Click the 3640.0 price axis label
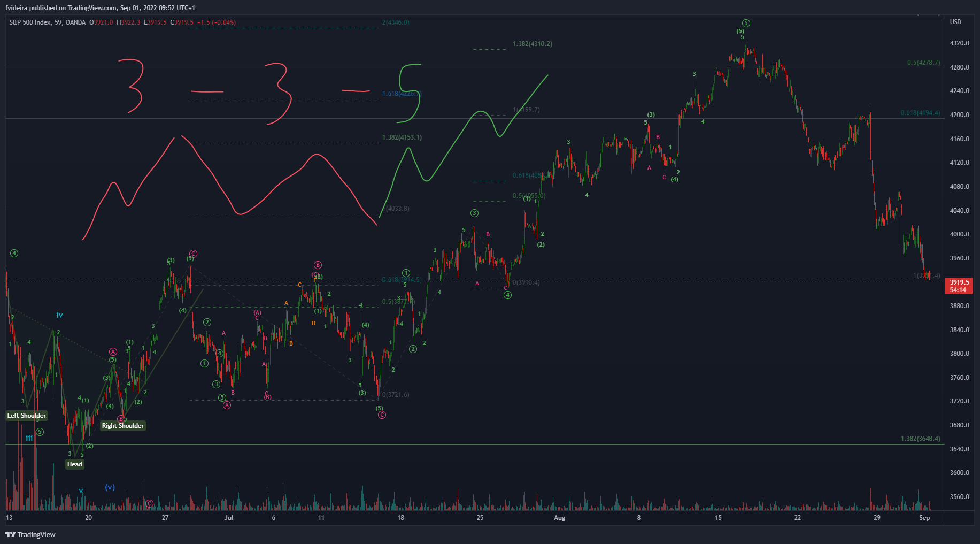Screen dimensions: 980x544 pyautogui.click(x=960, y=449)
